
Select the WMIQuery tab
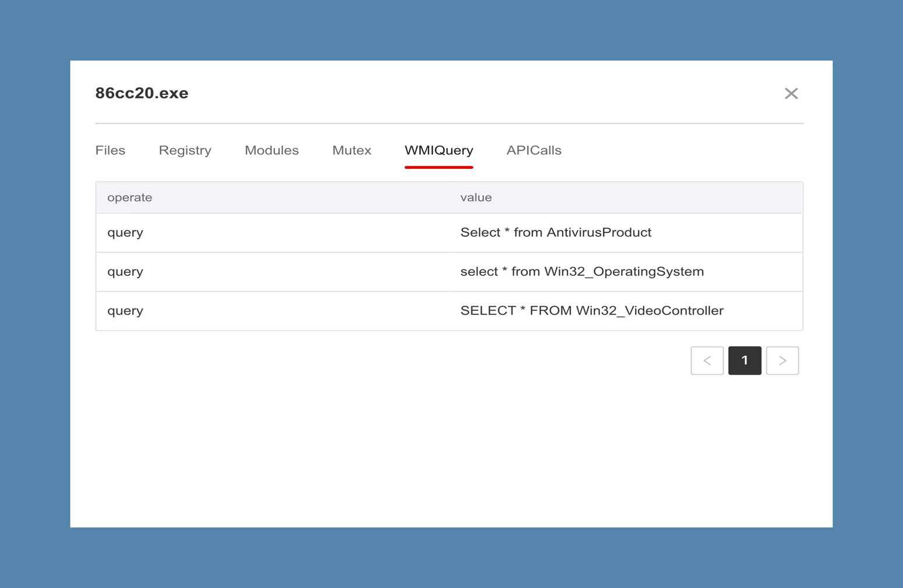pos(439,150)
